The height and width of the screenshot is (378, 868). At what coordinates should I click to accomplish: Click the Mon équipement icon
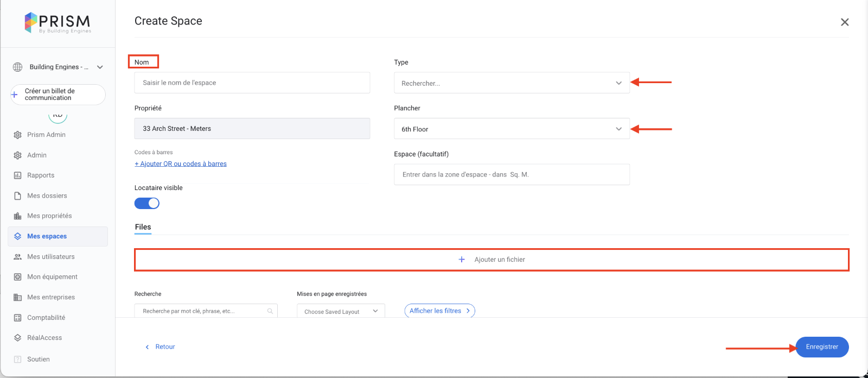pos(17,277)
